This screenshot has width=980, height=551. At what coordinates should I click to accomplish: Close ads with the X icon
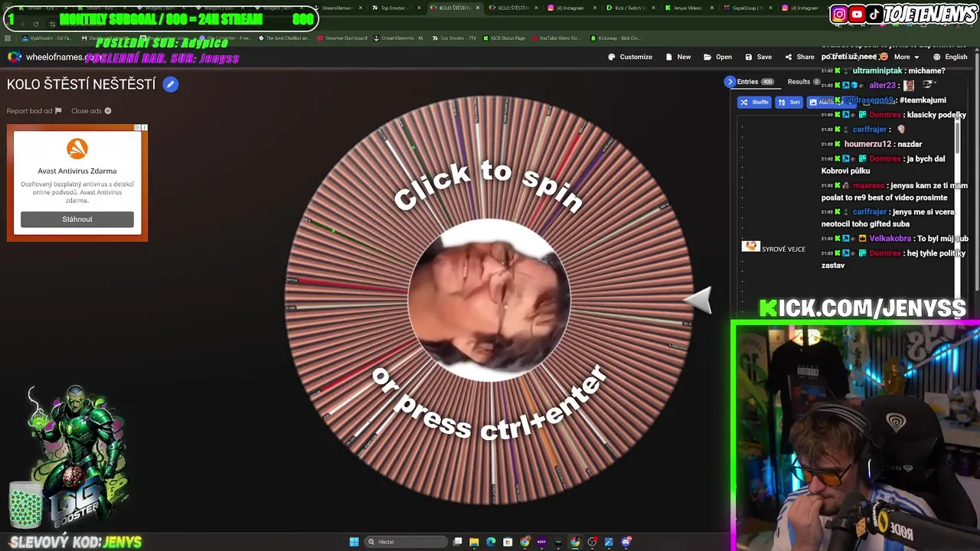click(108, 111)
